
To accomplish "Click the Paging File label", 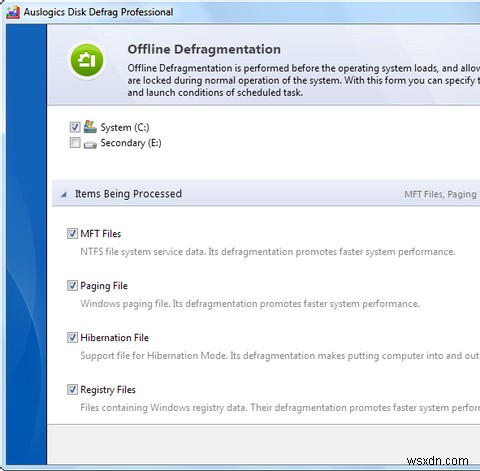I will tap(104, 286).
